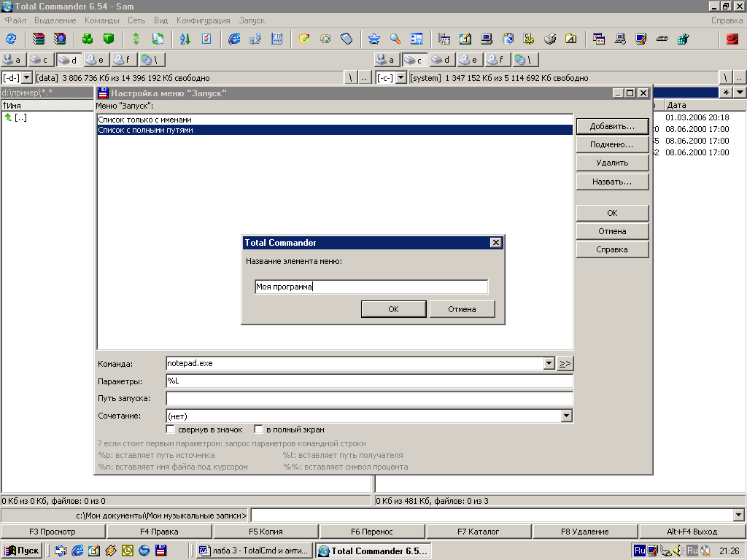Click the magnifying glass search icon

pos(395,39)
